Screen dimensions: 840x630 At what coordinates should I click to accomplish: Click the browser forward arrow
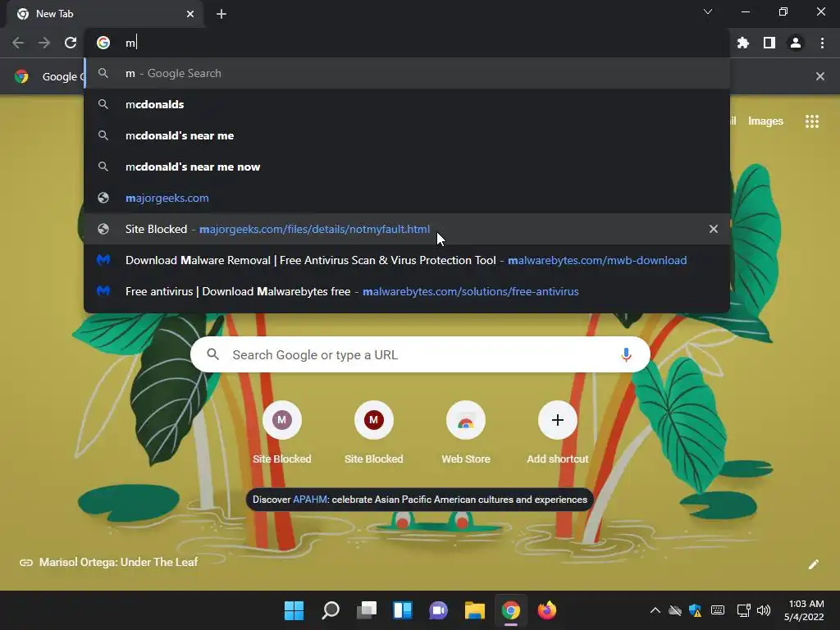click(x=44, y=43)
